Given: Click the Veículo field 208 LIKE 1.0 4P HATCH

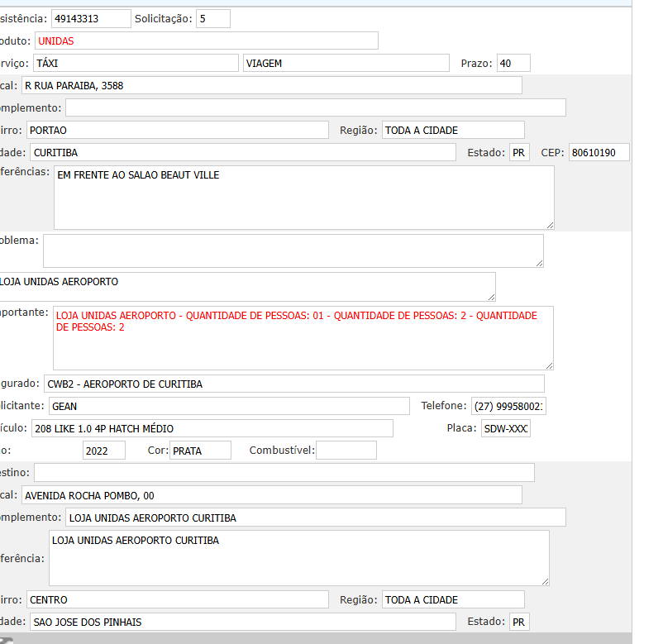Looking at the screenshot, I should pos(212,428).
